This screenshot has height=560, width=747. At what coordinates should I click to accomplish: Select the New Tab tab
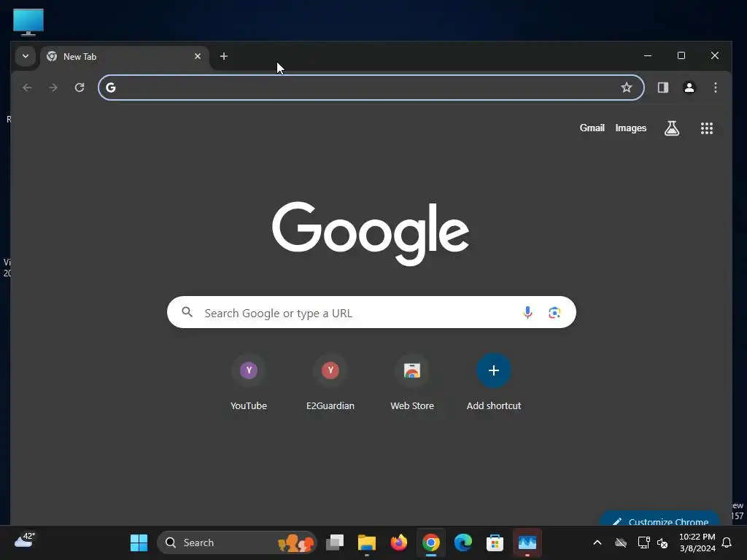coord(125,57)
